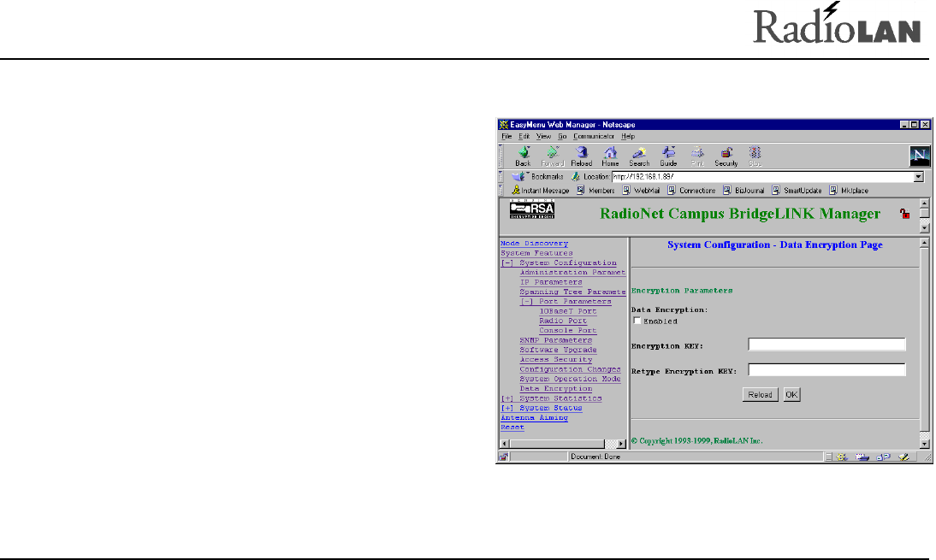The image size is (936, 560).
Task: Click the Reload form button
Action: (760, 395)
